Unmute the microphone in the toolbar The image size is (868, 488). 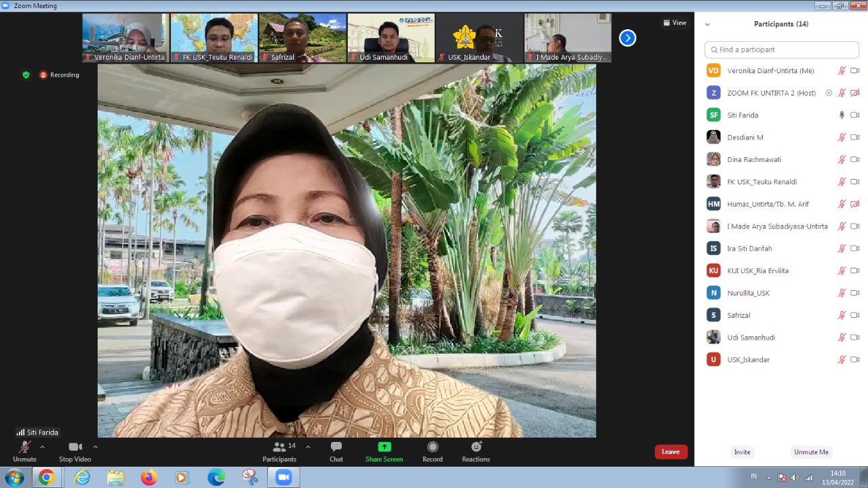pos(24,447)
